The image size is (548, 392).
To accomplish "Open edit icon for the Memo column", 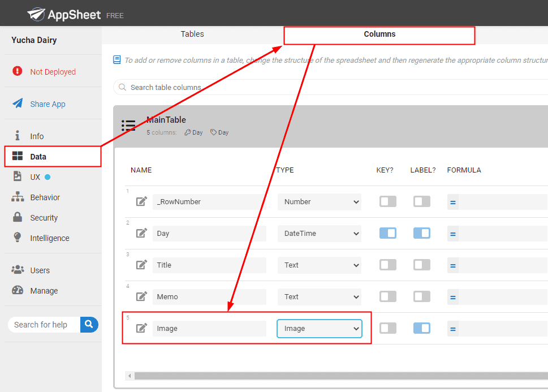I will tap(142, 296).
